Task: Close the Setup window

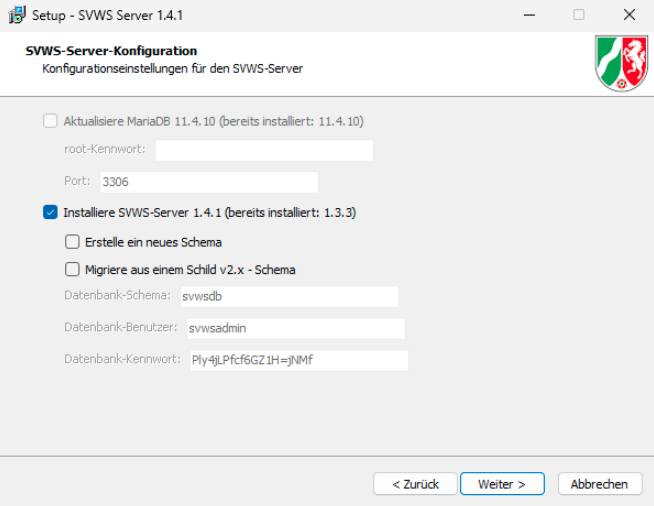Action: (x=629, y=15)
